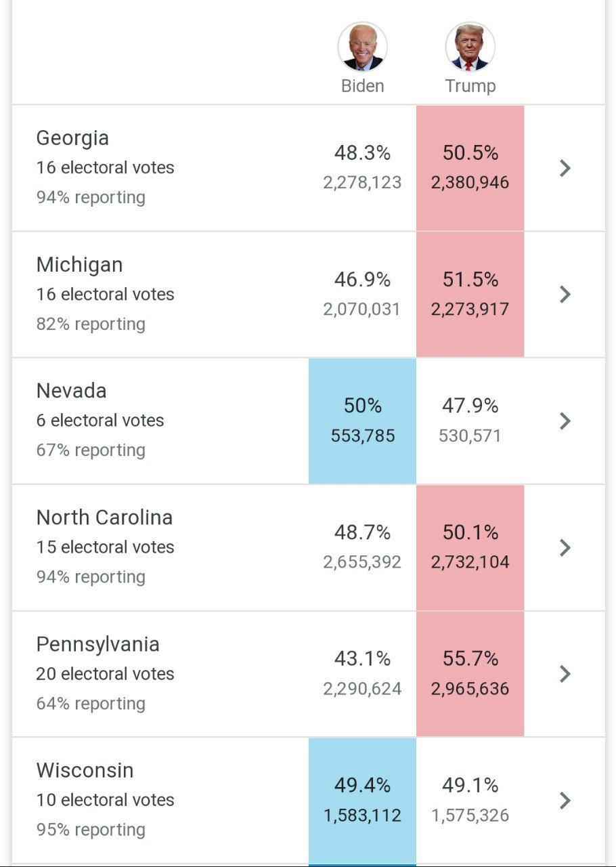Click the Pennsylvania state name
The width and height of the screenshot is (616, 867).
point(97,644)
